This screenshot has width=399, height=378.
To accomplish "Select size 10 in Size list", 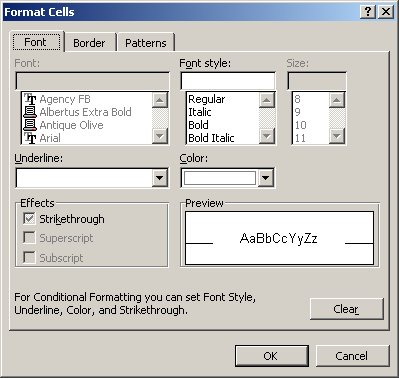I will 300,125.
